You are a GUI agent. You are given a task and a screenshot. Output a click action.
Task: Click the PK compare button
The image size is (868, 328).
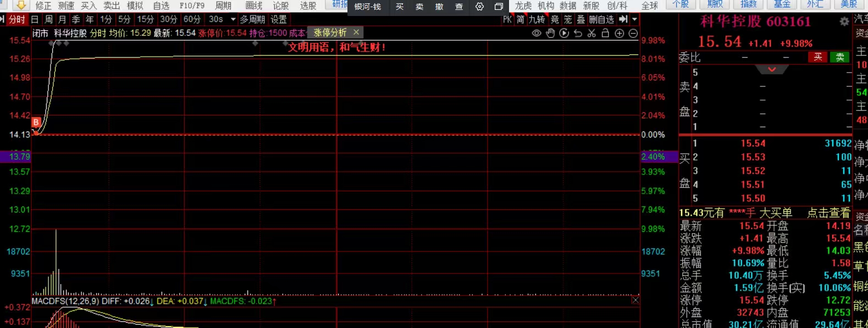[x=507, y=19]
